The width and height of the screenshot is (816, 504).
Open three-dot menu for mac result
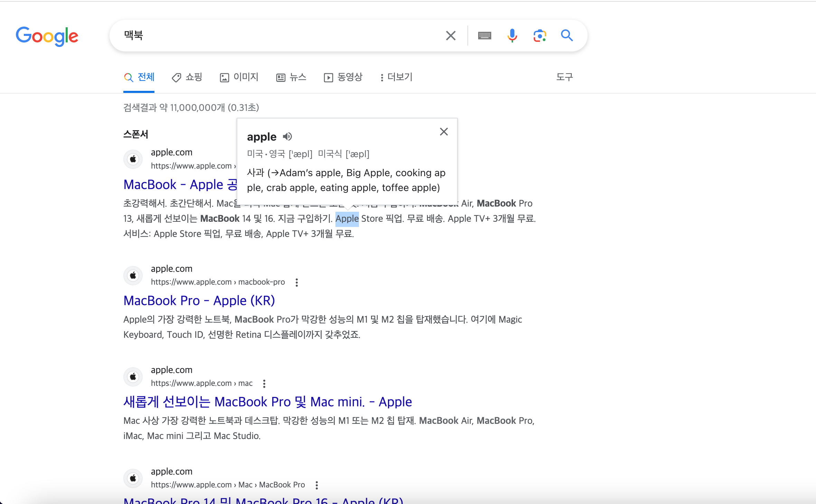tap(264, 384)
